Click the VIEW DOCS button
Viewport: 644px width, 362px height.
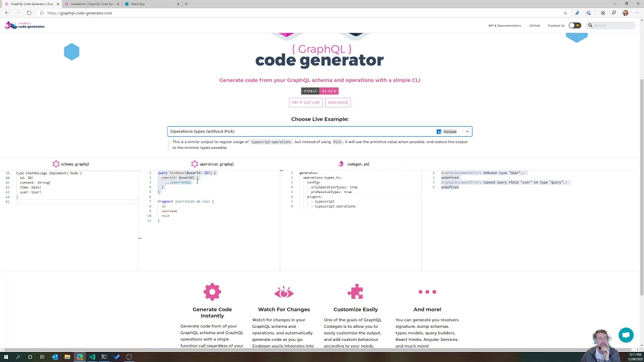pos(338,103)
